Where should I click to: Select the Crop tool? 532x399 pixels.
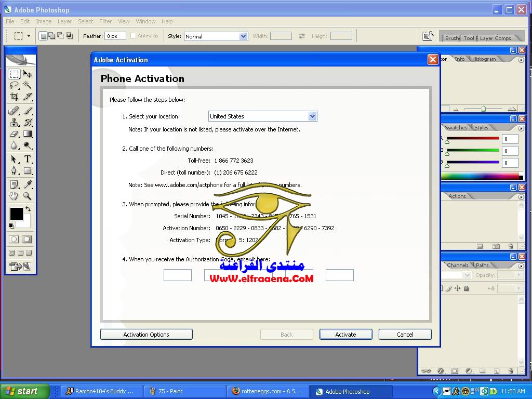pyautogui.click(x=14, y=97)
